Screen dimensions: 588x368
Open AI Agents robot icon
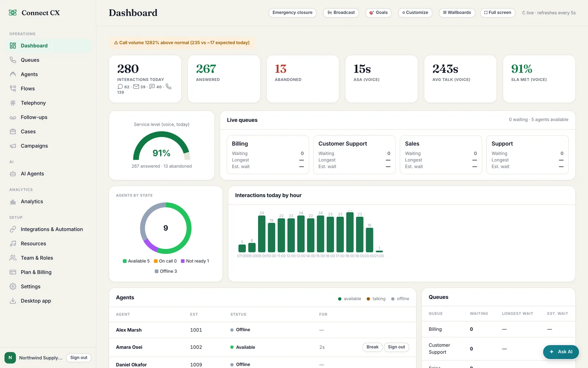(13, 174)
